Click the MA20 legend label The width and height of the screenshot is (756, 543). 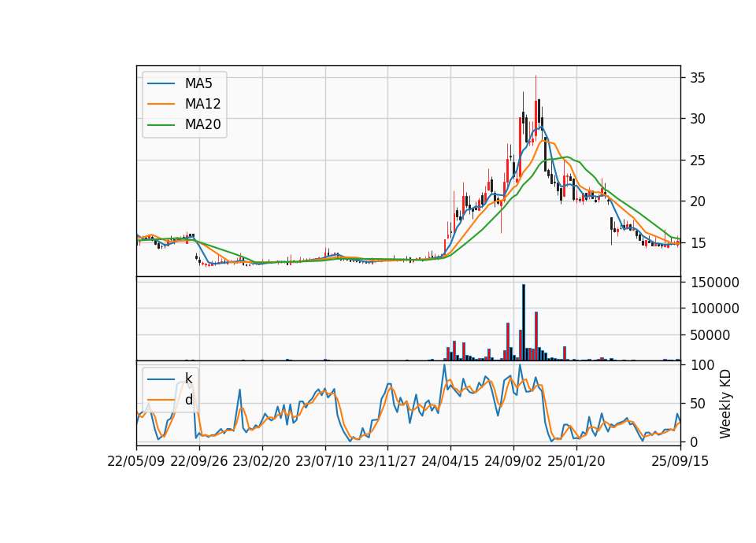[202, 125]
